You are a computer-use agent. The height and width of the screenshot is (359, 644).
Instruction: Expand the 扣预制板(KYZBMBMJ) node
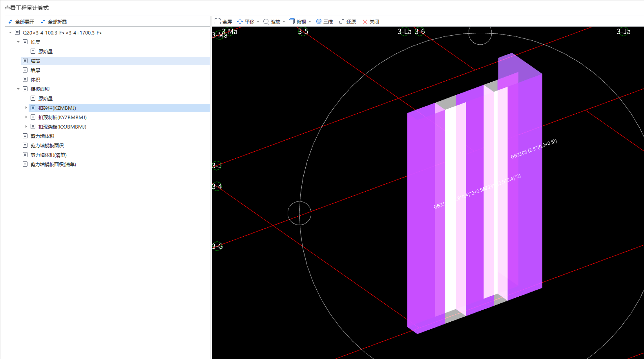[x=26, y=117]
